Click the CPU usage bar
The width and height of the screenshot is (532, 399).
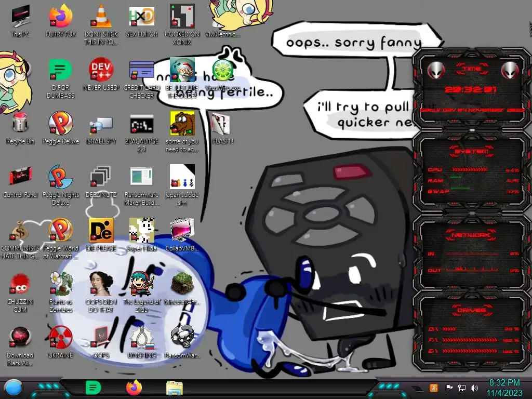click(x=470, y=169)
